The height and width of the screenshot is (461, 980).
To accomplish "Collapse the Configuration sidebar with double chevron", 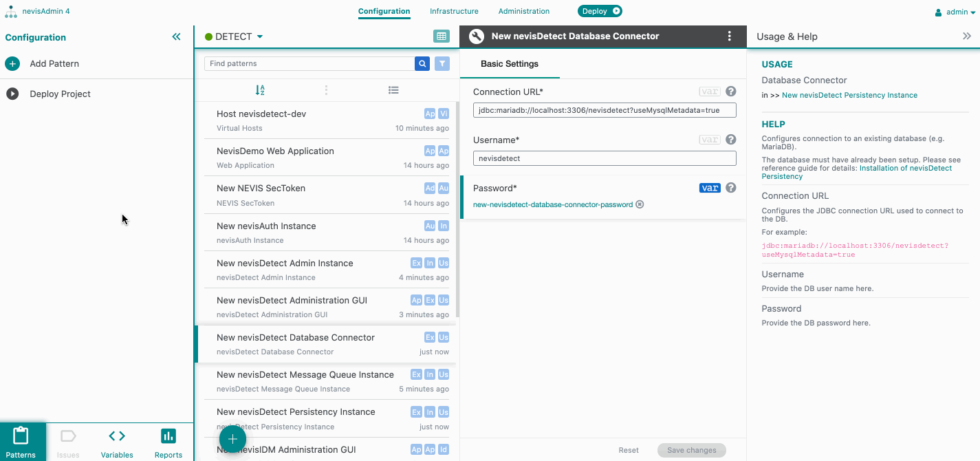I will pos(176,37).
